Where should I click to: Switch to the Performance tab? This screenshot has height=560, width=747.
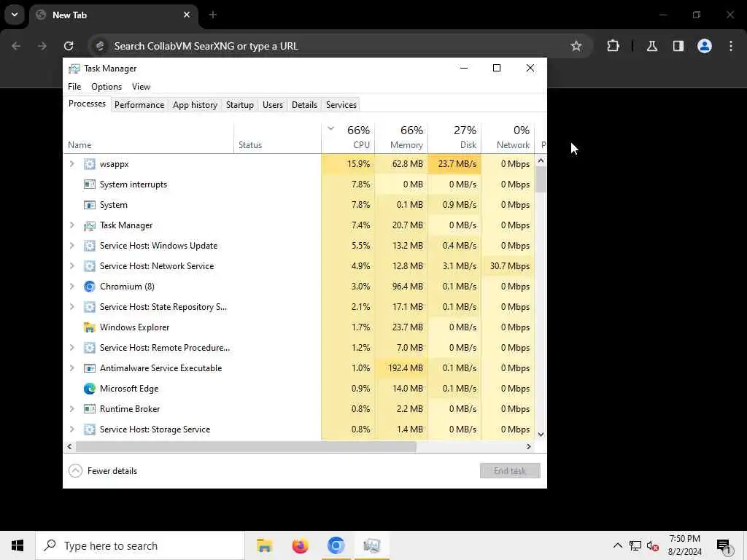click(x=139, y=105)
